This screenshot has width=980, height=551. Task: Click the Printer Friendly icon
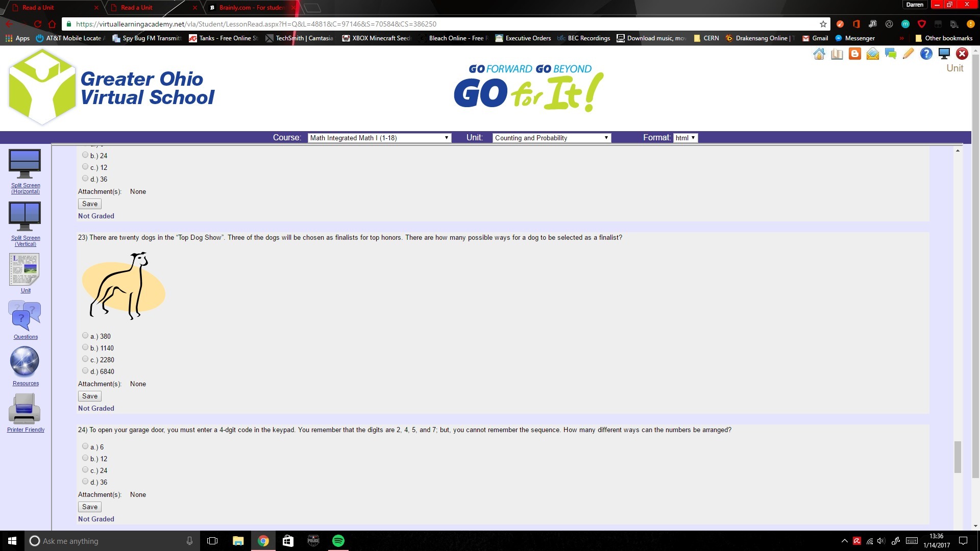24,409
